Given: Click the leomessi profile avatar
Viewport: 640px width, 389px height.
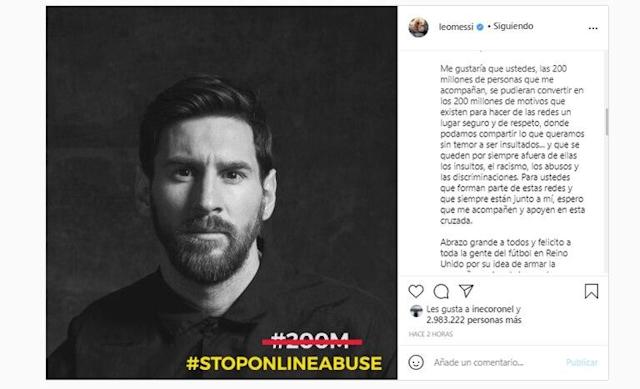Looking at the screenshot, I should pyautogui.click(x=418, y=27).
